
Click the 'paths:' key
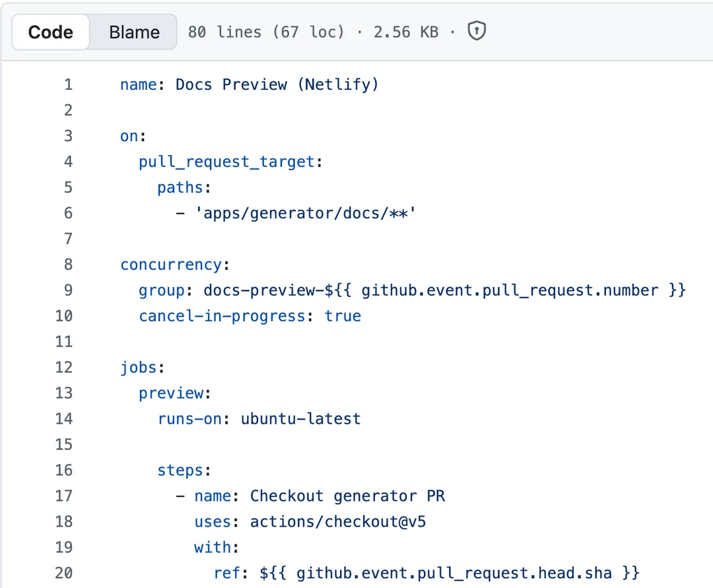184,187
